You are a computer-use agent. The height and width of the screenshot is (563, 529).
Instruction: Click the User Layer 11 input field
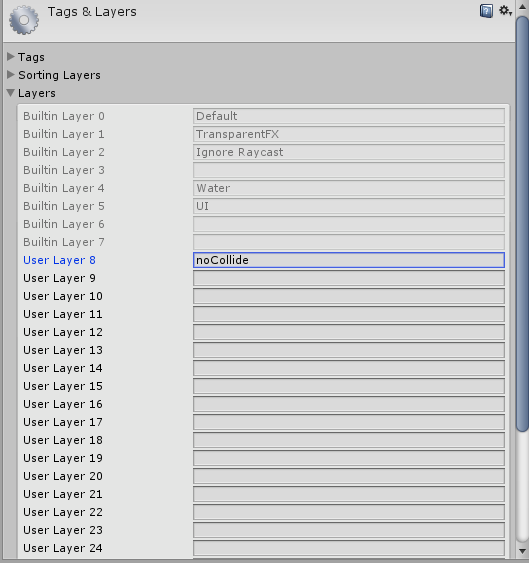(349, 314)
